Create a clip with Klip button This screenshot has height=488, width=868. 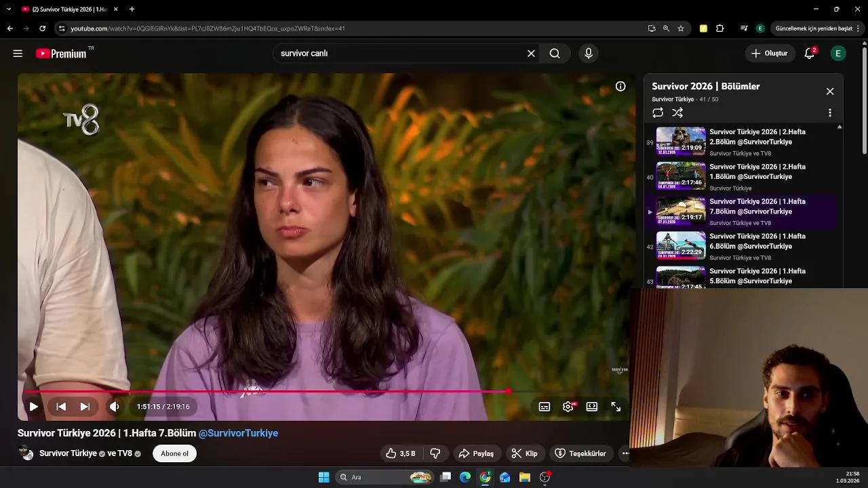point(524,453)
